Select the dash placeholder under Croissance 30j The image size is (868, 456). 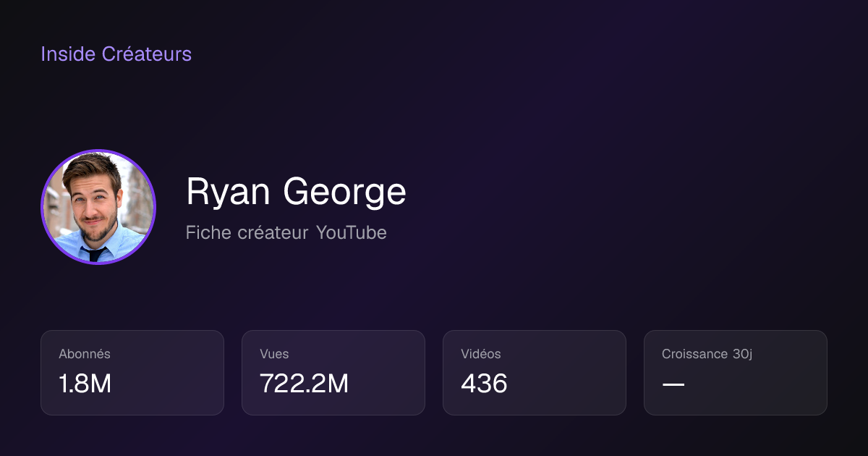(673, 384)
